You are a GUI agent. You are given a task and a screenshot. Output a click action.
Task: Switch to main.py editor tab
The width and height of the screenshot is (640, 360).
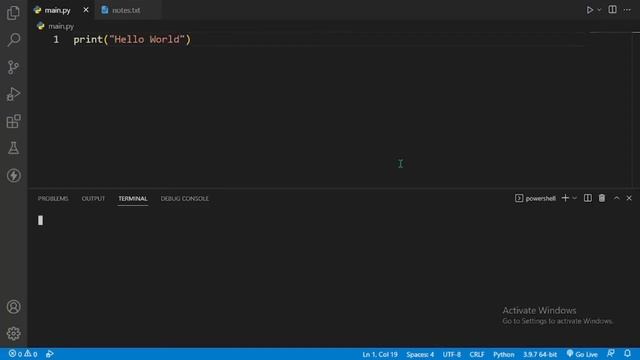pos(57,10)
